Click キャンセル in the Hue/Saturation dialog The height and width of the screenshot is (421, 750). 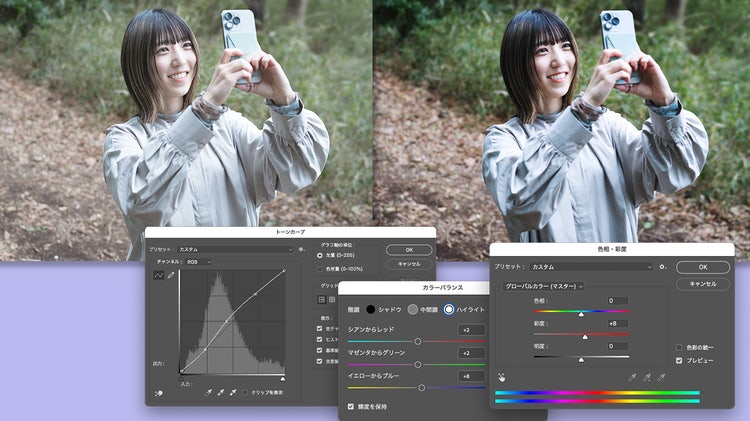click(x=703, y=284)
